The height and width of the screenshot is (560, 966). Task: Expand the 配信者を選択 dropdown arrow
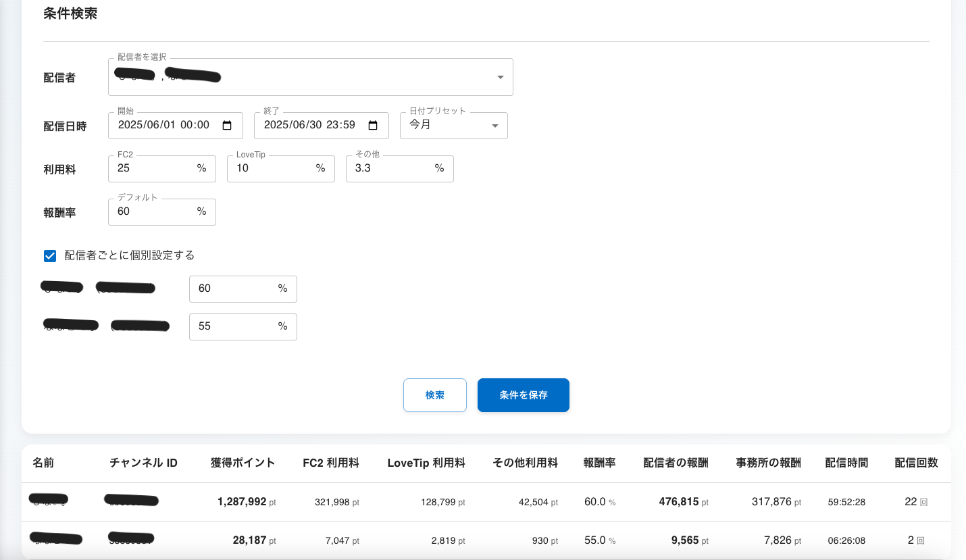point(500,77)
